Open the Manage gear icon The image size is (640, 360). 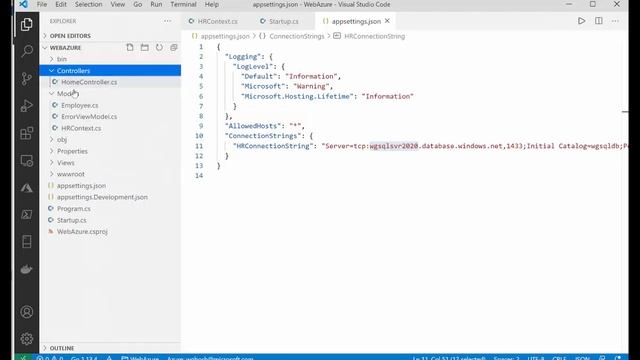[x=27, y=339]
